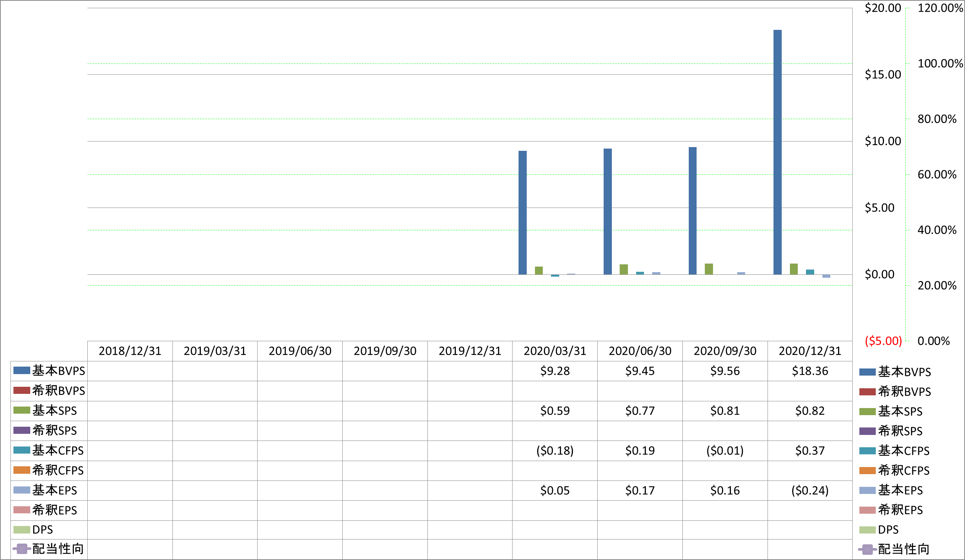Screen dimensions: 965x560
Task: Select the tallest blue bar for 2020/12/31
Action: tap(777, 152)
